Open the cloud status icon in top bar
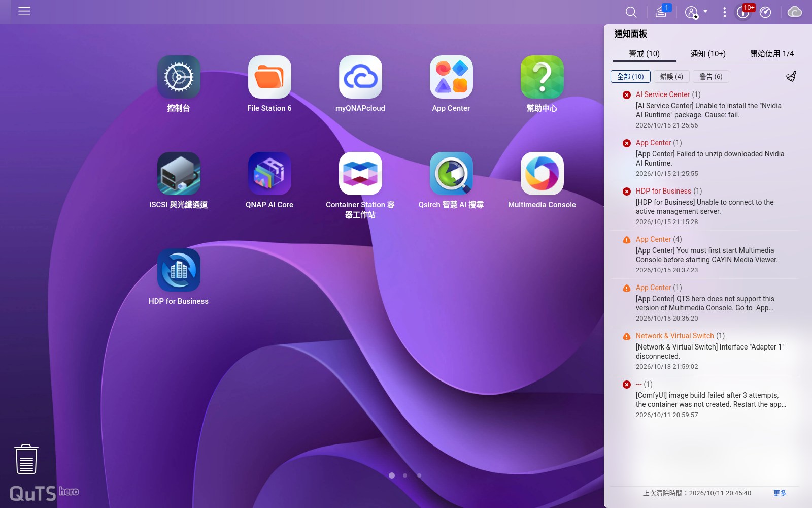The image size is (812, 508). (x=794, y=12)
